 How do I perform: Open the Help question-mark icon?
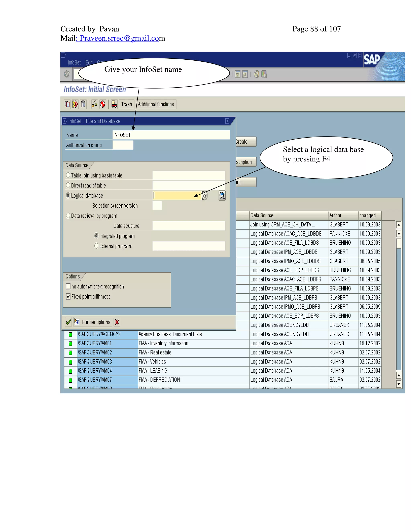pos(256,74)
